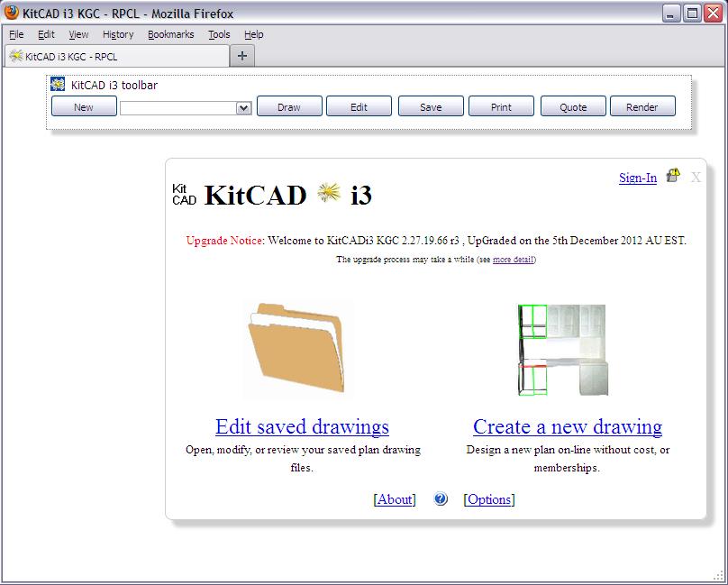The image size is (728, 585).
Task: Open the folder image for saved drawings
Action: 297,348
